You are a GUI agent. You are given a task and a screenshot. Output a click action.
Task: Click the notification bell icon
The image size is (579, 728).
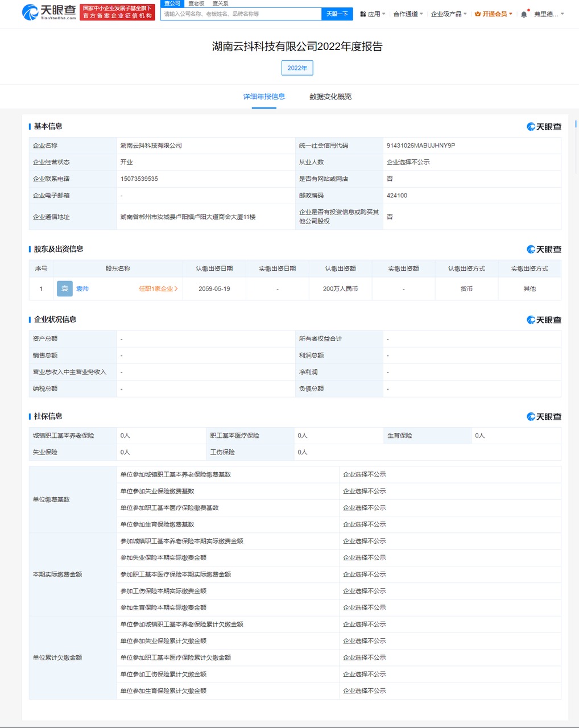524,14
